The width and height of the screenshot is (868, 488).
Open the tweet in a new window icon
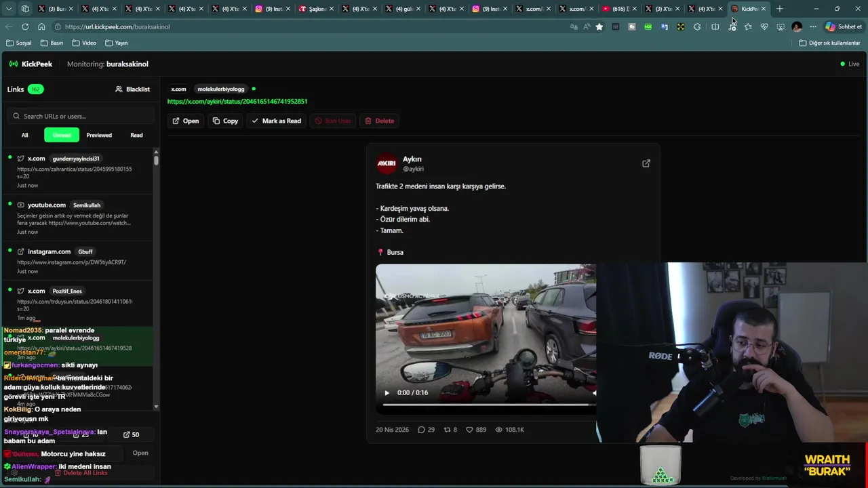click(646, 163)
